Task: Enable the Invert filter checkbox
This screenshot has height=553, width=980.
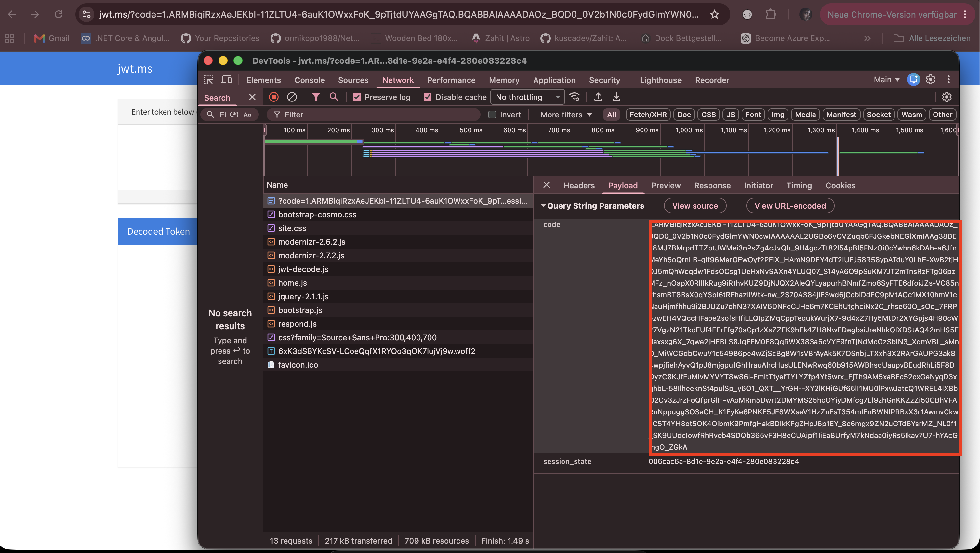Action: [x=492, y=115]
